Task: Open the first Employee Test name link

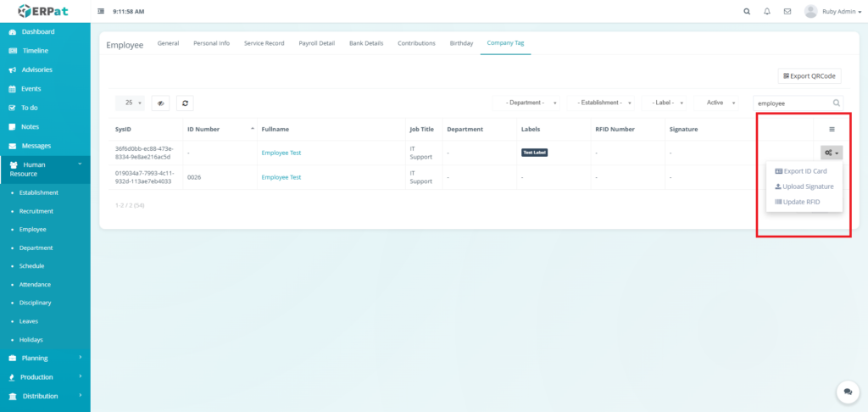Action: tap(281, 153)
